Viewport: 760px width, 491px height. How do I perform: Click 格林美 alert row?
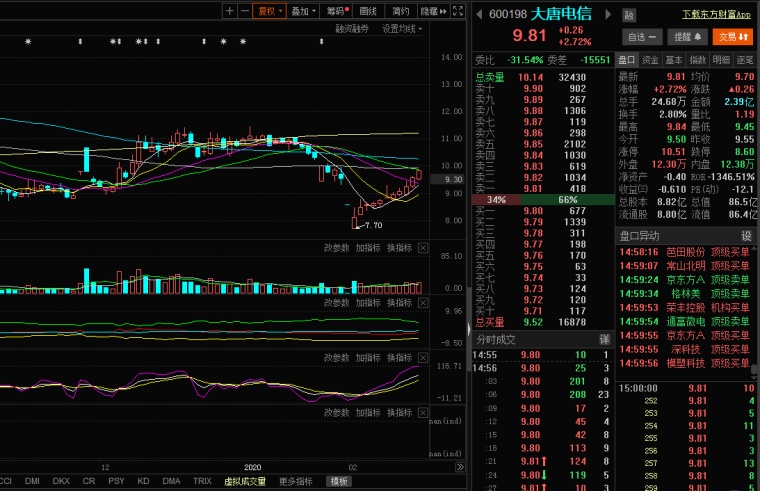click(x=685, y=293)
